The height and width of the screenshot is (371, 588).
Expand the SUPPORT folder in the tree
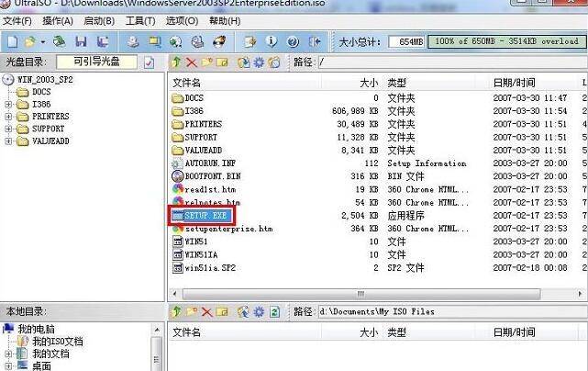8,129
